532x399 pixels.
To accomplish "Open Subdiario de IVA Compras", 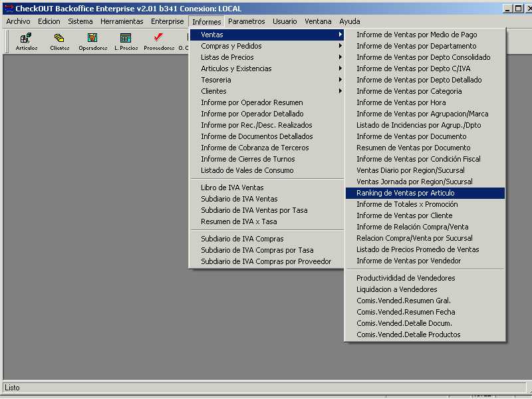I will [267, 239].
